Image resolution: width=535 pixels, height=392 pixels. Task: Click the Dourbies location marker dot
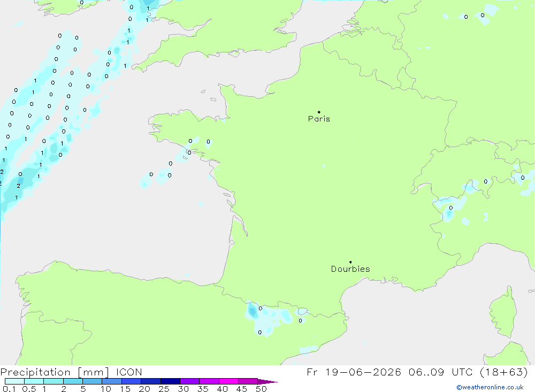pos(350,262)
